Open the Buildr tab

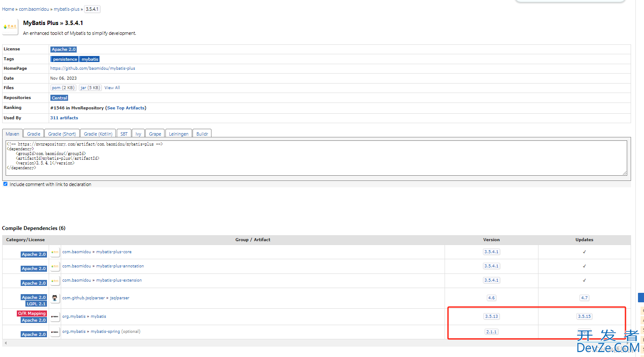click(202, 134)
